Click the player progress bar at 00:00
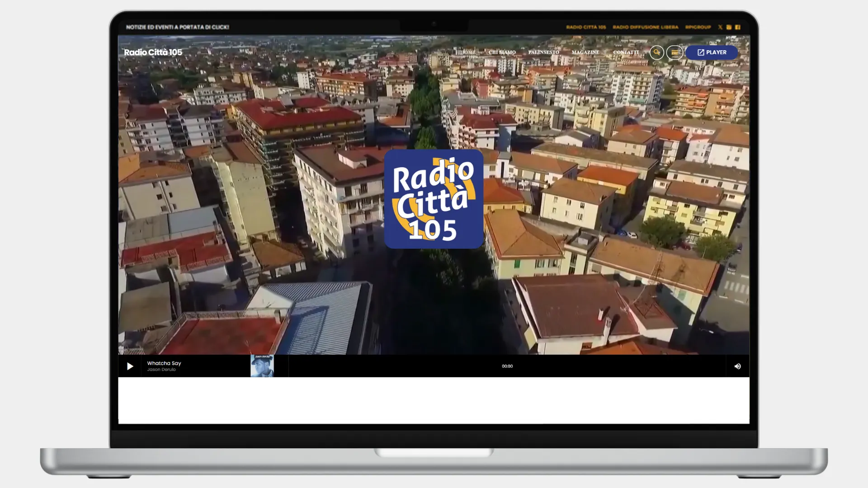Viewport: 868px width, 488px height. click(x=507, y=366)
